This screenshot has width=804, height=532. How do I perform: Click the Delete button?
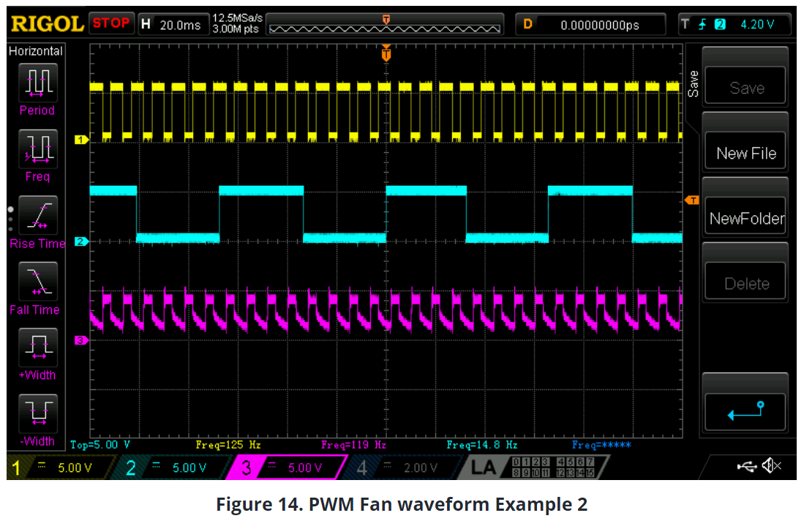click(745, 280)
